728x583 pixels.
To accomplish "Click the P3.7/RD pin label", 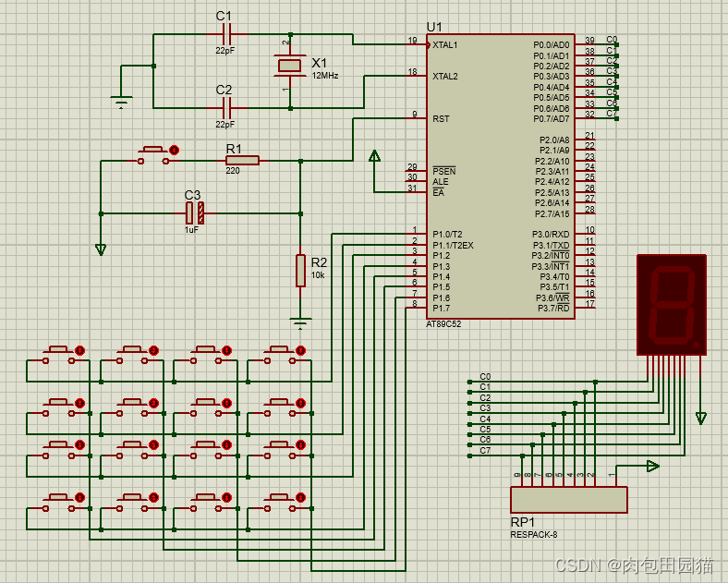I will pyautogui.click(x=553, y=309).
